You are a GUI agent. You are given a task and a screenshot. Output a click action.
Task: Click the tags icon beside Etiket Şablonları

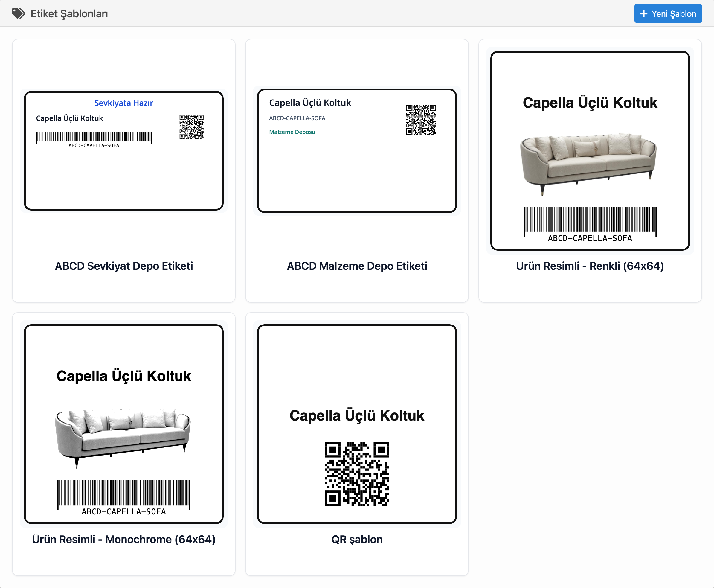(x=18, y=13)
